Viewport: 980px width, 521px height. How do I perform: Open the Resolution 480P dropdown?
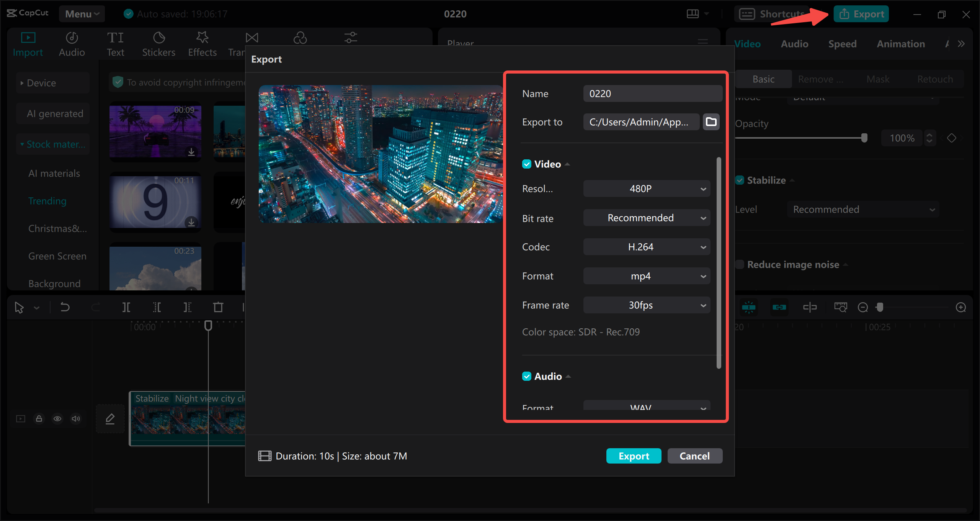647,189
